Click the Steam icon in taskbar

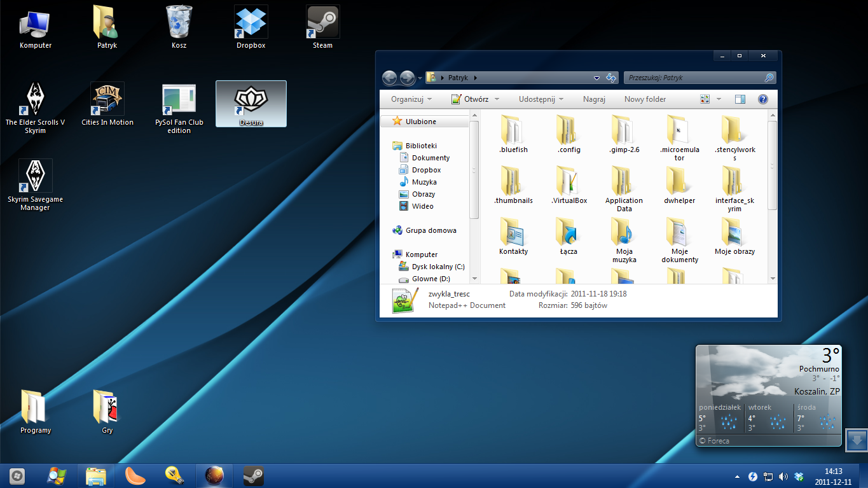[254, 476]
